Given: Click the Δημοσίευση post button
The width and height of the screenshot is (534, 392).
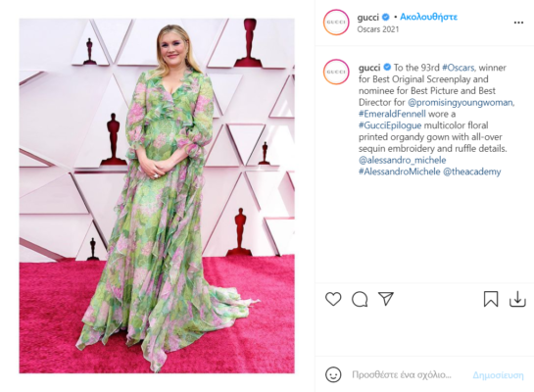Looking at the screenshot, I should (x=499, y=375).
